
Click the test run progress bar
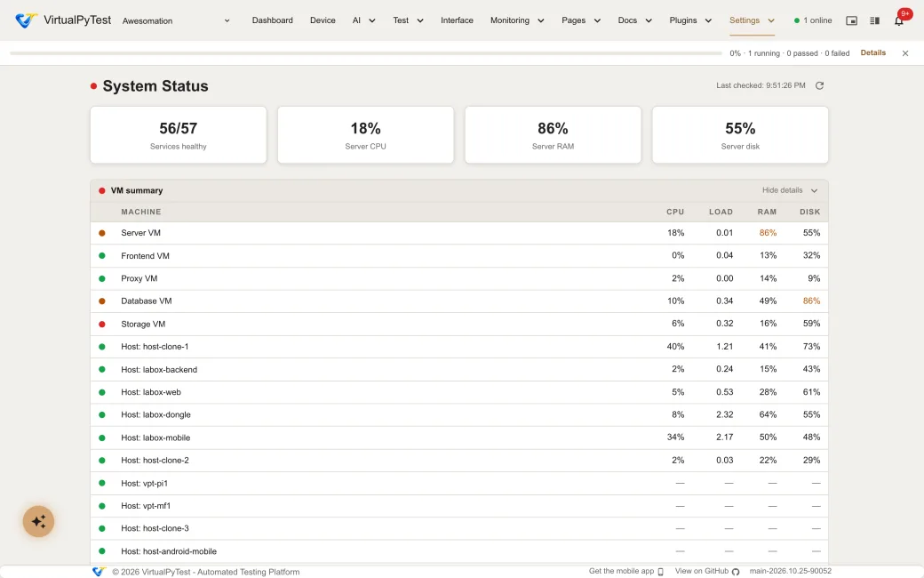(x=365, y=53)
